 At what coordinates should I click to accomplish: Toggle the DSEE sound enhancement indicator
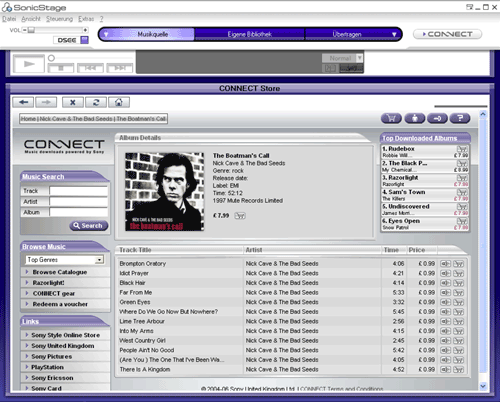point(85,40)
